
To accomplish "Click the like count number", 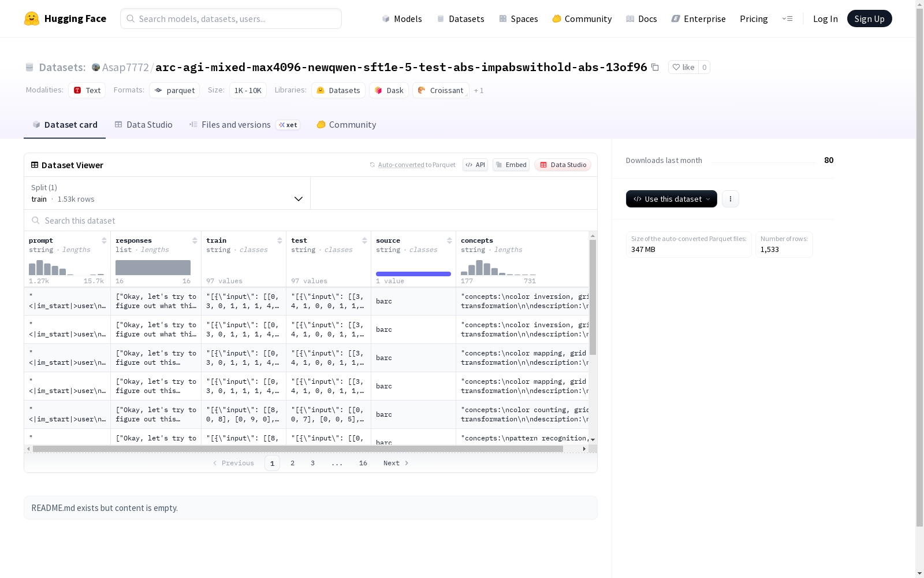I will 704,67.
